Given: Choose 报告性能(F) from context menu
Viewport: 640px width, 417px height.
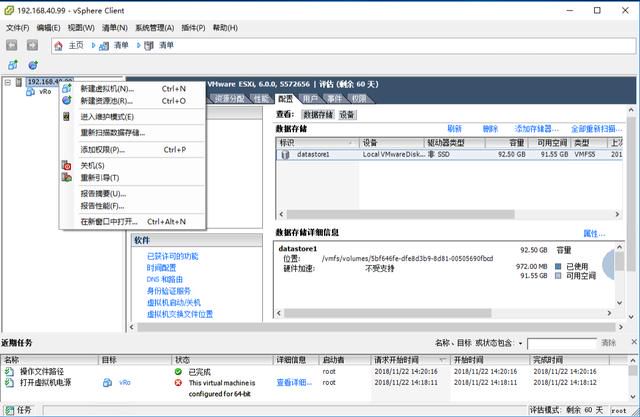Looking at the screenshot, I should pos(133,206).
